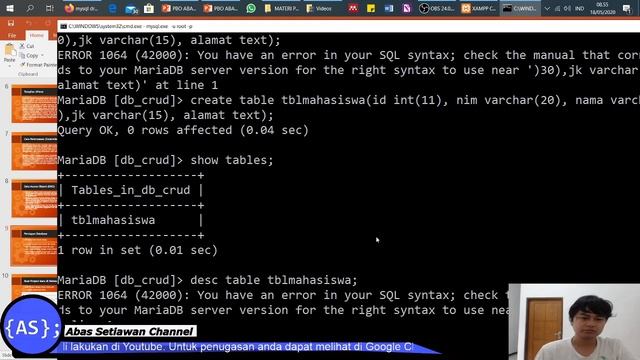This screenshot has height=360, width=640.
Task: Select slide 10 thumbnail in PowerPoint
Action: click(x=34, y=287)
